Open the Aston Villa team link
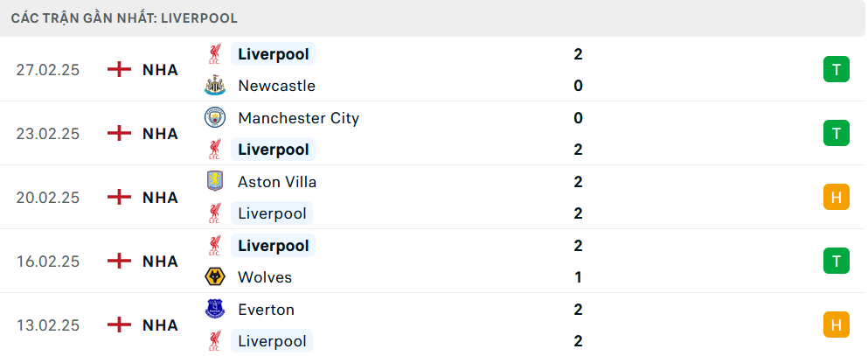This screenshot has height=356, width=868. [x=277, y=182]
